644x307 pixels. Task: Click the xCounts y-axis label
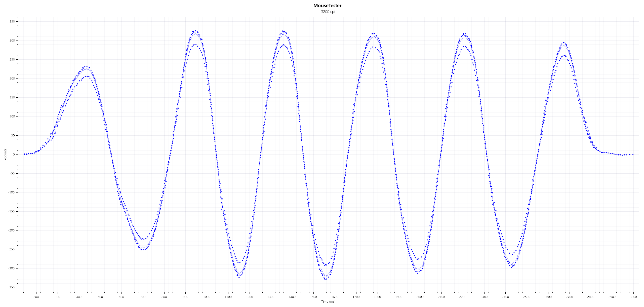click(x=5, y=155)
